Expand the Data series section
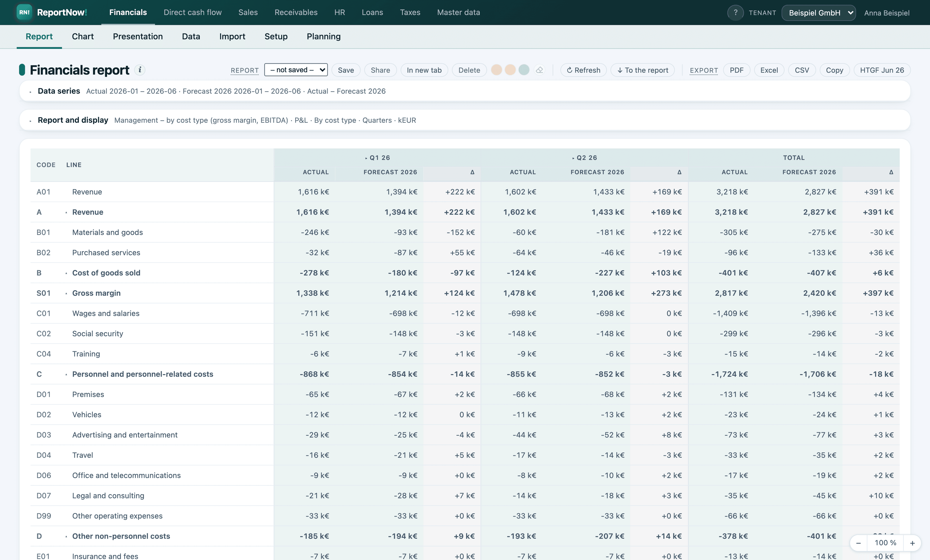The width and height of the screenshot is (930, 560). [31, 92]
